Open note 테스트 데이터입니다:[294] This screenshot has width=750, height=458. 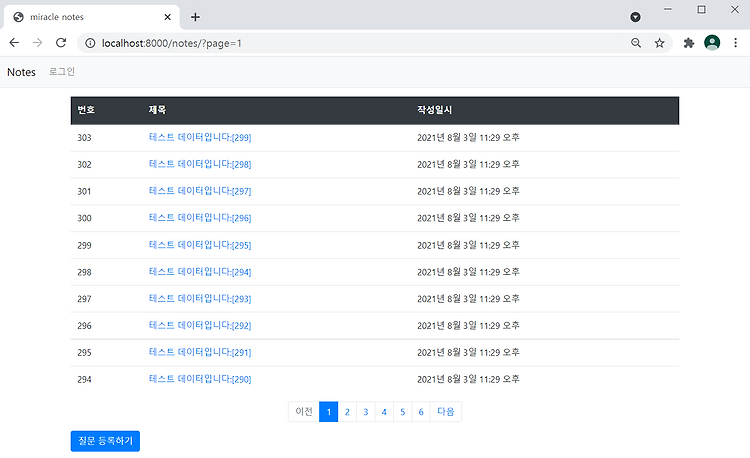pyautogui.click(x=200, y=272)
